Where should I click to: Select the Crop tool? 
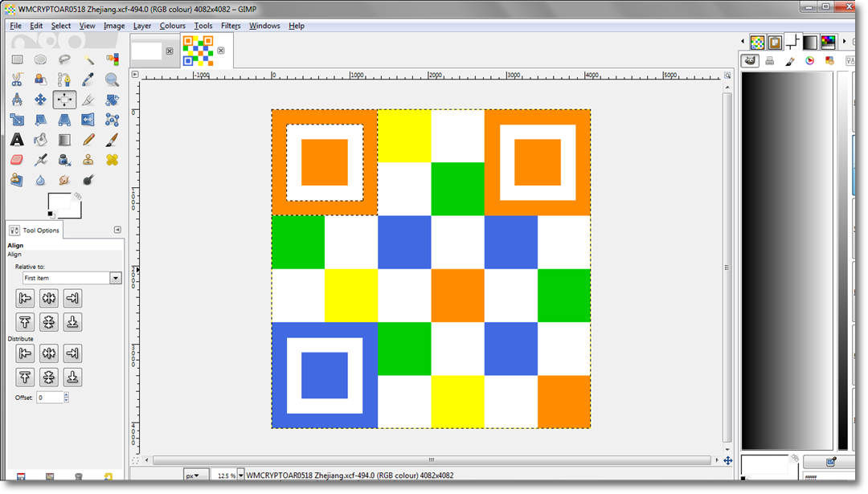pyautogui.click(x=88, y=100)
